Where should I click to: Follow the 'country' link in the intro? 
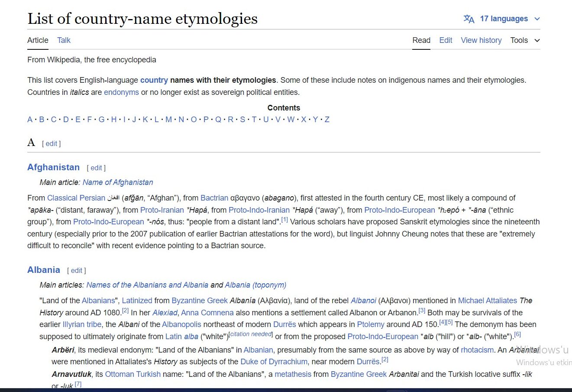(154, 80)
